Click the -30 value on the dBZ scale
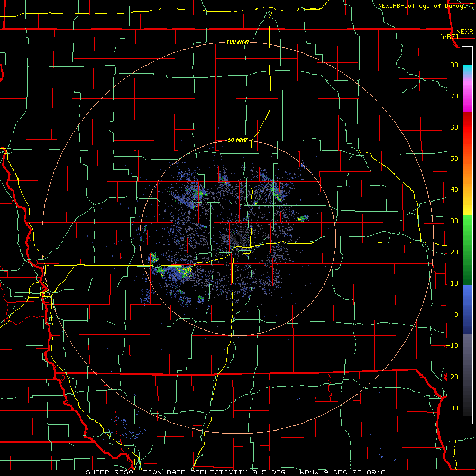The width and height of the screenshot is (476, 476). coord(452,408)
